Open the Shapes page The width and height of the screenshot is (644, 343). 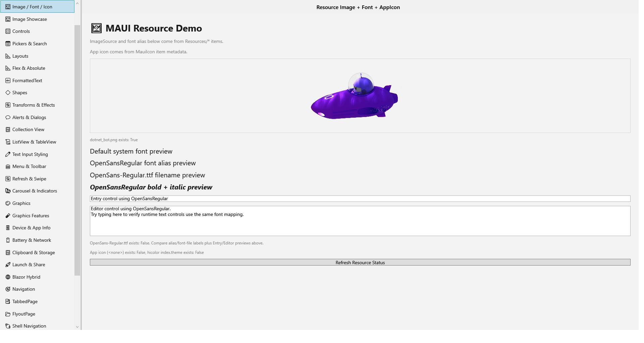coord(37,93)
